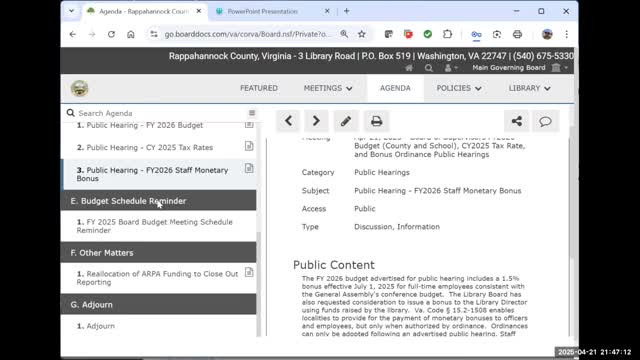The width and height of the screenshot is (640, 360).
Task: Collapse G. Adjourn section header
Action: pos(158,304)
